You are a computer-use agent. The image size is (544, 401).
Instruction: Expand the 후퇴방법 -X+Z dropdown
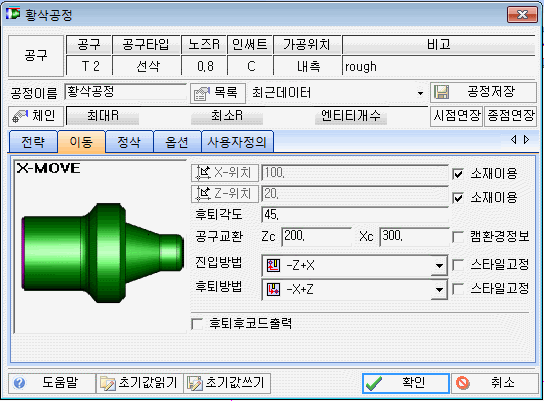click(439, 290)
